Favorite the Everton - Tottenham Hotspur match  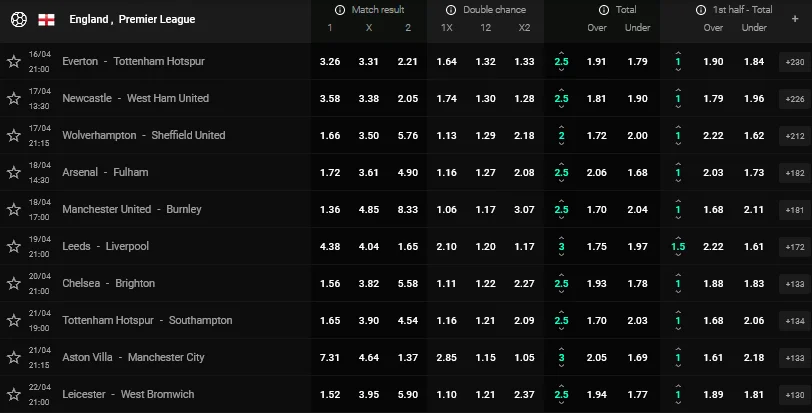[x=14, y=62]
